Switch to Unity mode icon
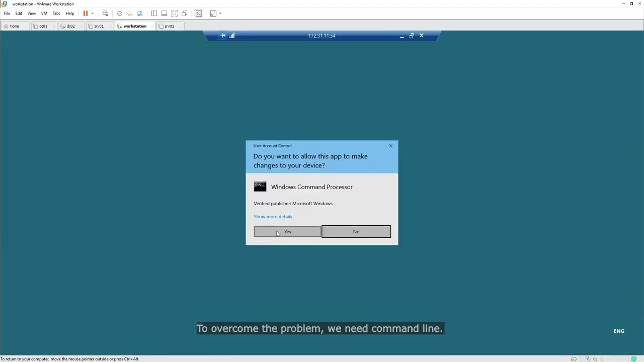 point(184,14)
